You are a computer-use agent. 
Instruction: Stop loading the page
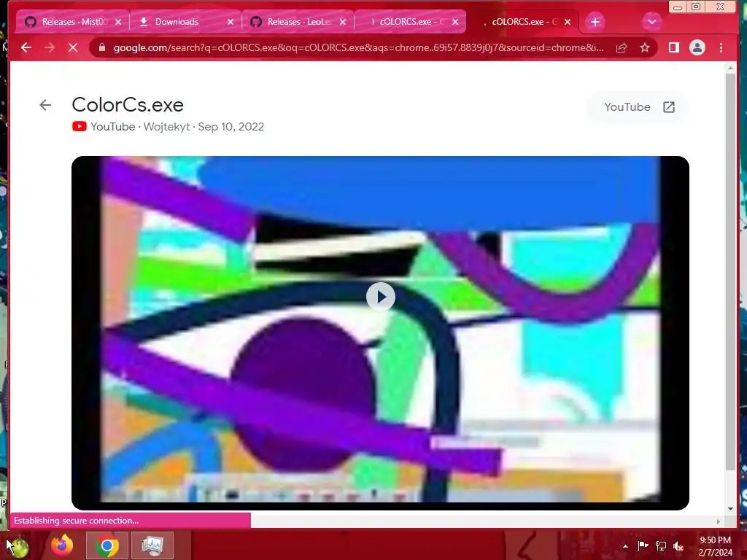(73, 47)
